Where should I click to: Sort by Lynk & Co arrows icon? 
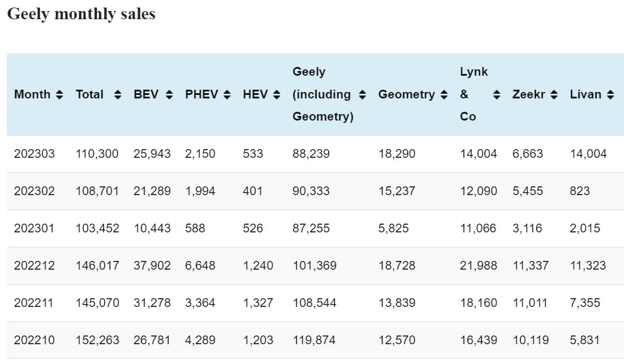coord(496,94)
